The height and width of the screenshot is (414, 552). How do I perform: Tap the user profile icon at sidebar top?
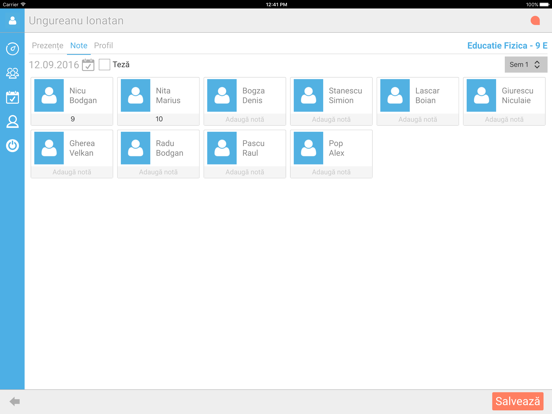tap(12, 20)
